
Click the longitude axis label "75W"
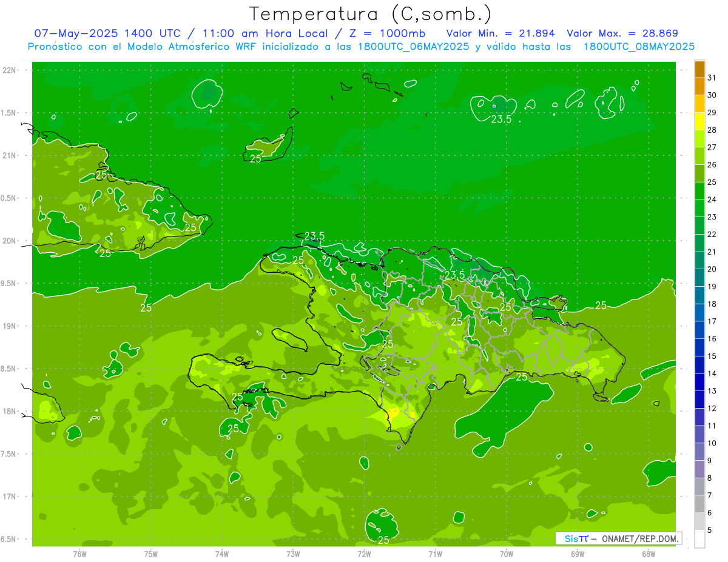coord(151,554)
